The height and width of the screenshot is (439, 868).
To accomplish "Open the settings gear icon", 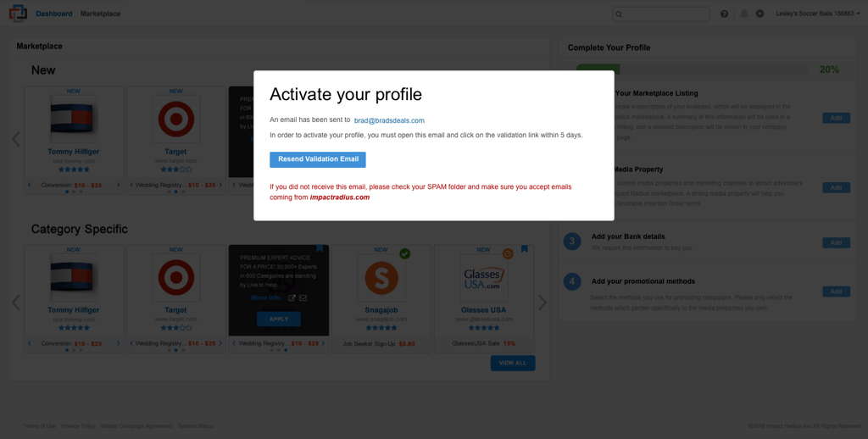I will click(x=760, y=14).
